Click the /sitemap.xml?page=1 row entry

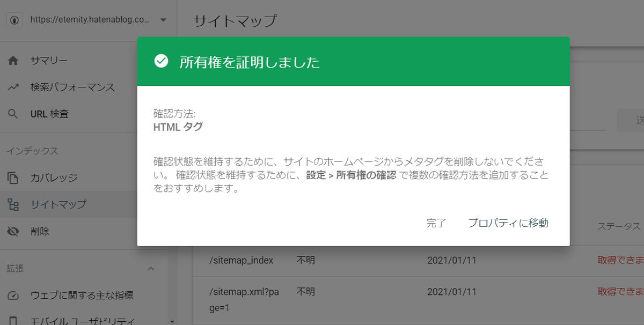[244, 300]
